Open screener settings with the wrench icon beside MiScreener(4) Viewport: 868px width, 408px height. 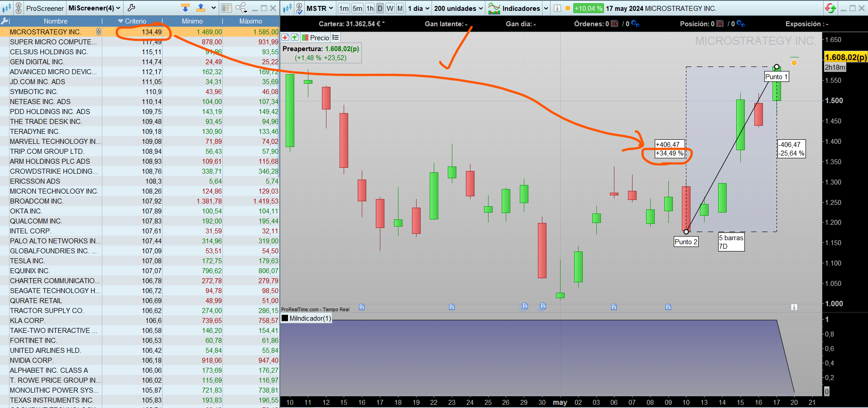[131, 8]
